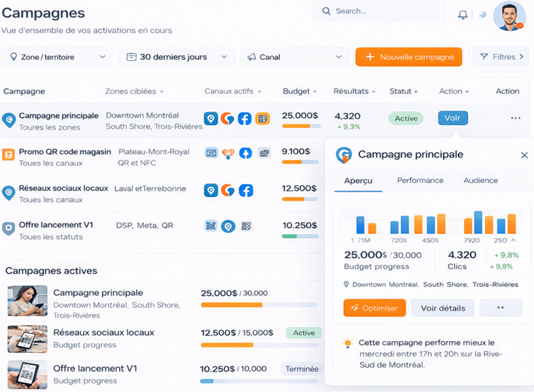Click the notification bell icon
The height and width of the screenshot is (392, 534).
coord(463,15)
